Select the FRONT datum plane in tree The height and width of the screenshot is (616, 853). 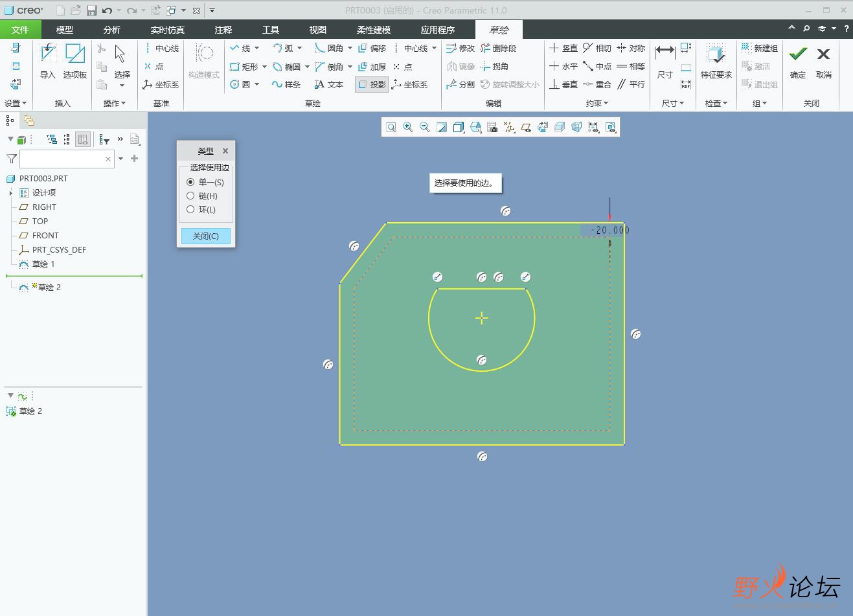pyautogui.click(x=45, y=236)
